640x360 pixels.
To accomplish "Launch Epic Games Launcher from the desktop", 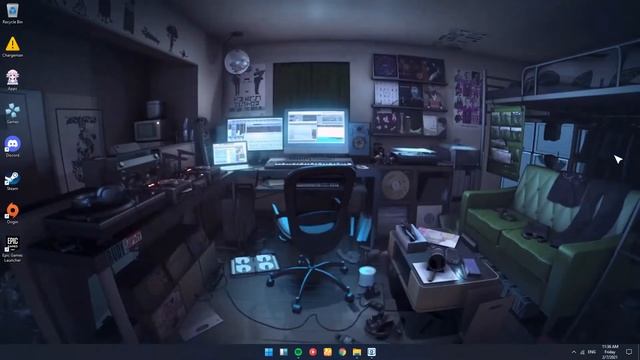I will tap(12, 249).
